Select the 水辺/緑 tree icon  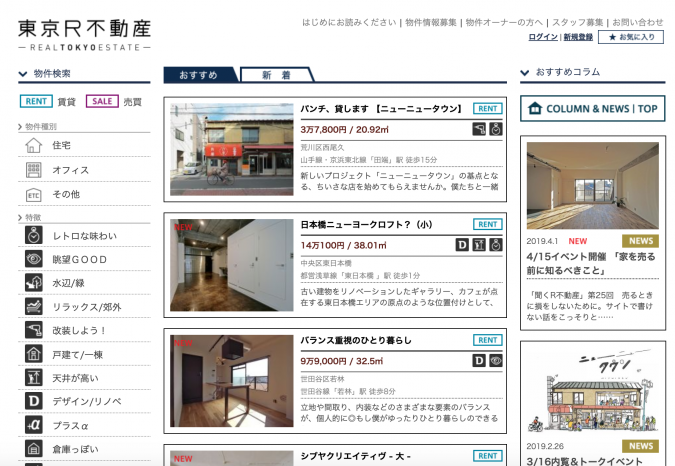coord(34,283)
